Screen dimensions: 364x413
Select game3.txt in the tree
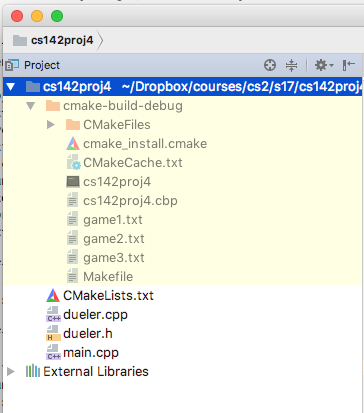pyautogui.click(x=114, y=258)
